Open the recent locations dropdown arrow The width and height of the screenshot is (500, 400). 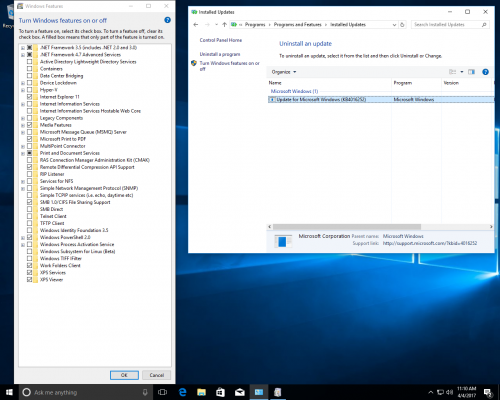(x=216, y=25)
